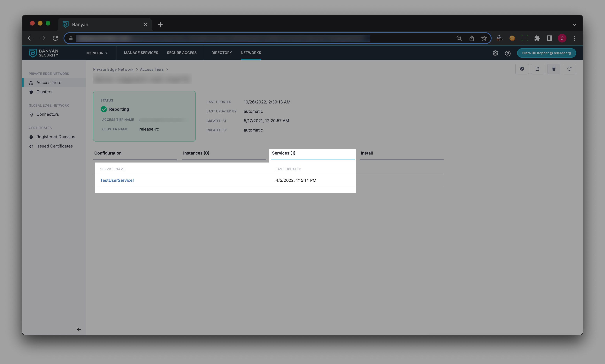This screenshot has height=364, width=605.
Task: Open Chrome three-dot menu
Action: click(x=574, y=38)
